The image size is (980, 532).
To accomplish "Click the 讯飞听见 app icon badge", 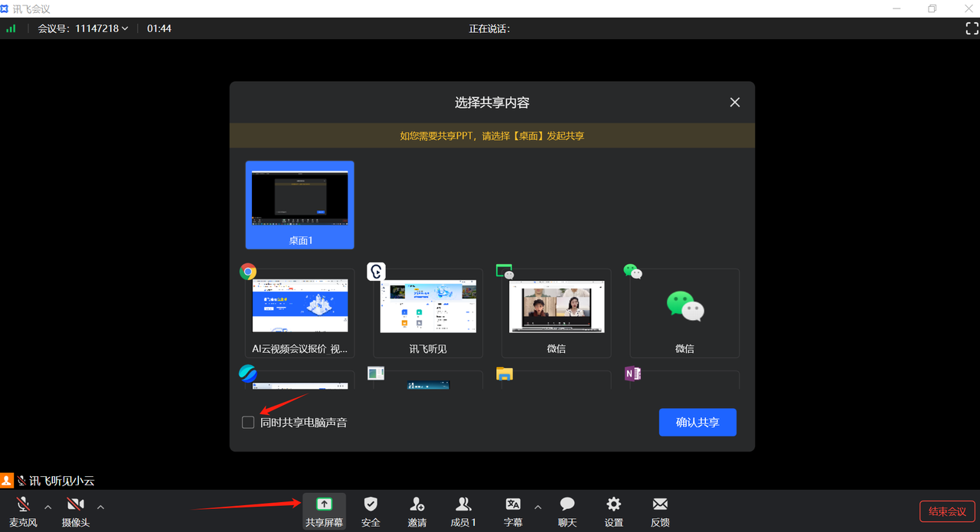I will 376,271.
